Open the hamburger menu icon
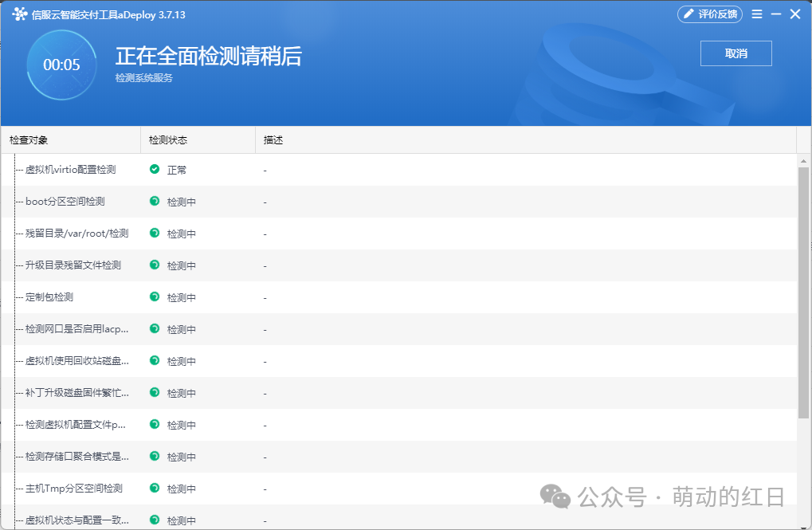The image size is (812, 530). coord(756,14)
